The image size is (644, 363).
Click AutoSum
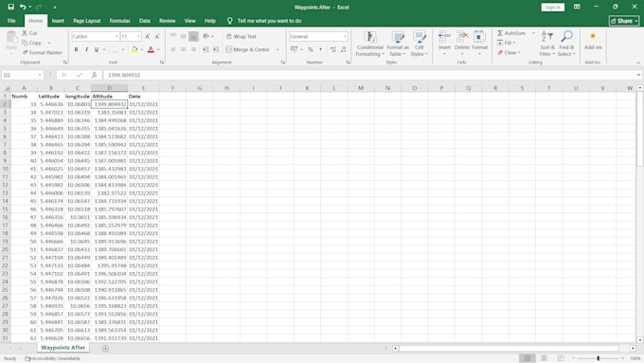pyautogui.click(x=511, y=33)
